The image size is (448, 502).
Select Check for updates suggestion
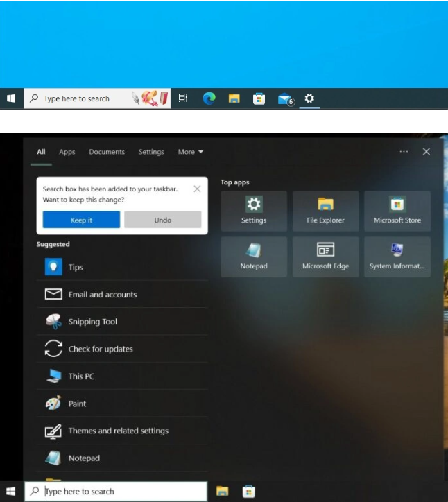[x=100, y=349]
